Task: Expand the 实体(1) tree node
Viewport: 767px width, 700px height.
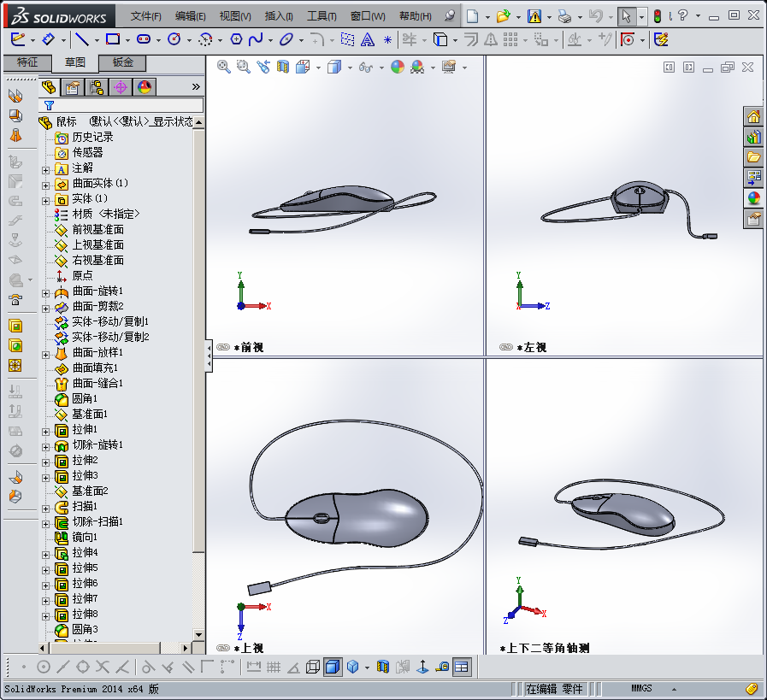Action: coord(45,201)
